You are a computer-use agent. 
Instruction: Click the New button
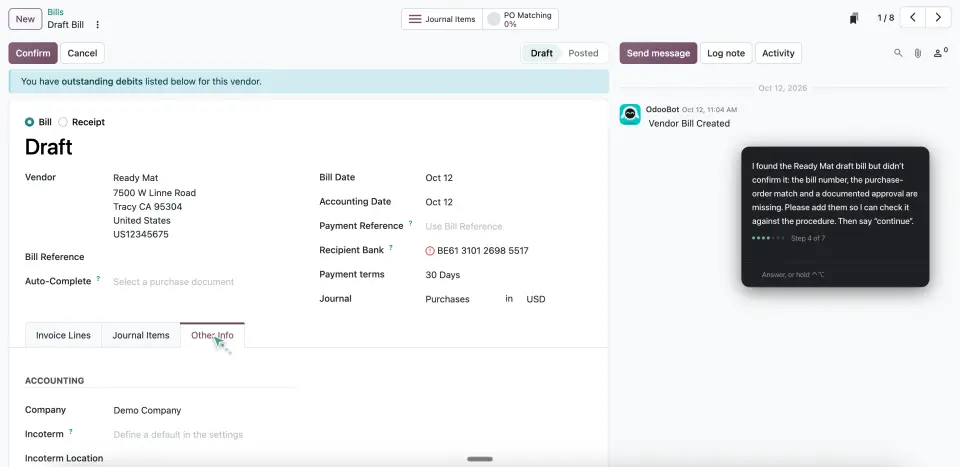(25, 19)
